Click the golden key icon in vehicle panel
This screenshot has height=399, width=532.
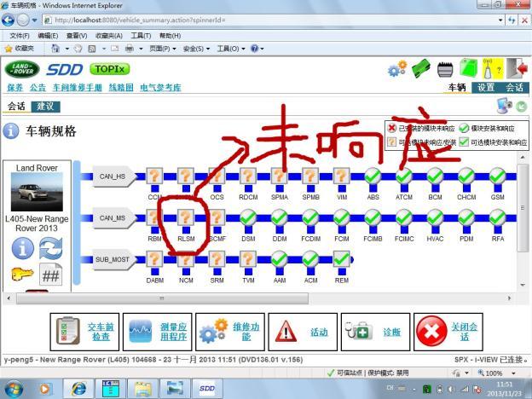click(x=23, y=274)
